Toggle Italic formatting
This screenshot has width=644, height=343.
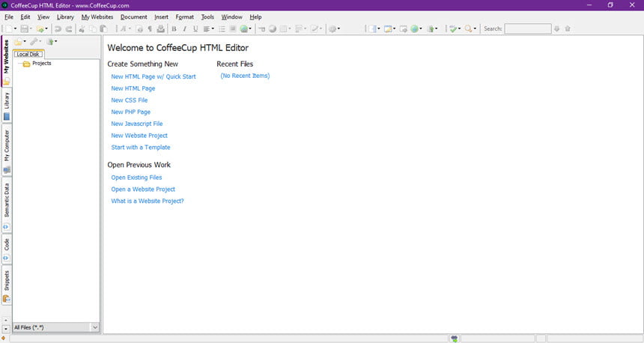[184, 28]
